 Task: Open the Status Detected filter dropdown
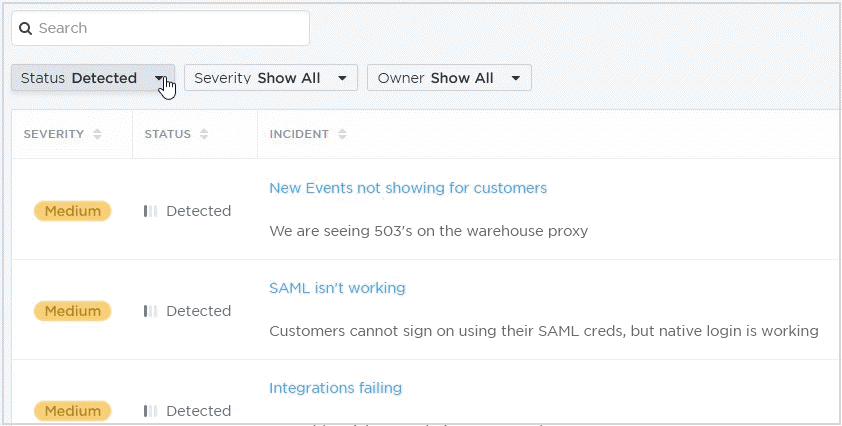point(93,78)
